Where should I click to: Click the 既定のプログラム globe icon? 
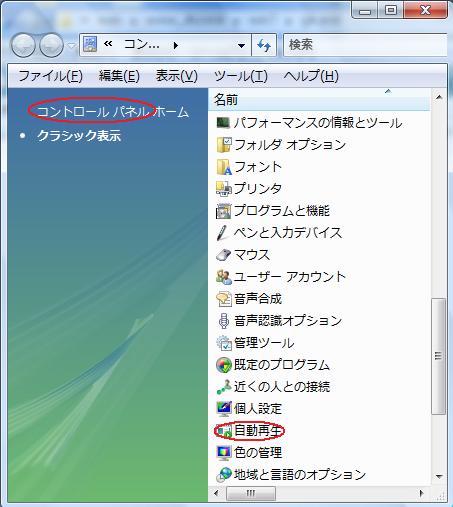point(223,365)
